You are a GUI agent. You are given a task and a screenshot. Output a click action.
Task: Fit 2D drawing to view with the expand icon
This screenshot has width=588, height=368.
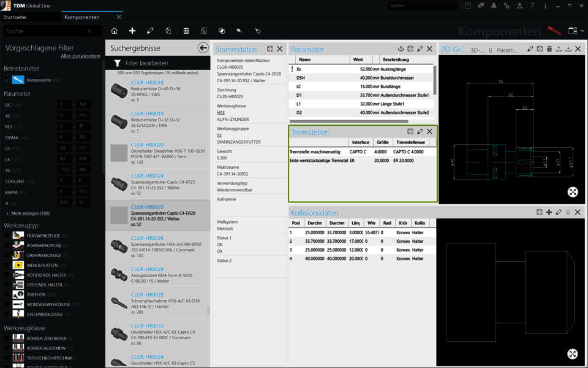[573, 192]
